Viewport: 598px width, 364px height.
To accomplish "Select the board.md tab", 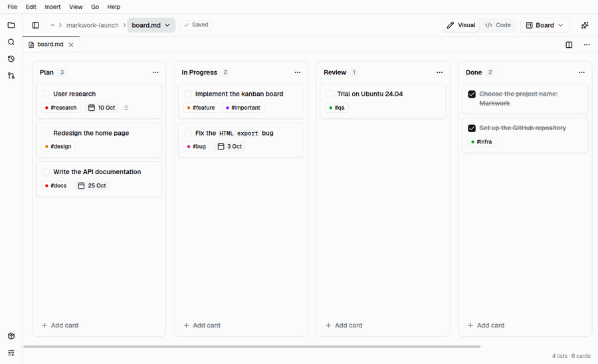I will [x=50, y=45].
